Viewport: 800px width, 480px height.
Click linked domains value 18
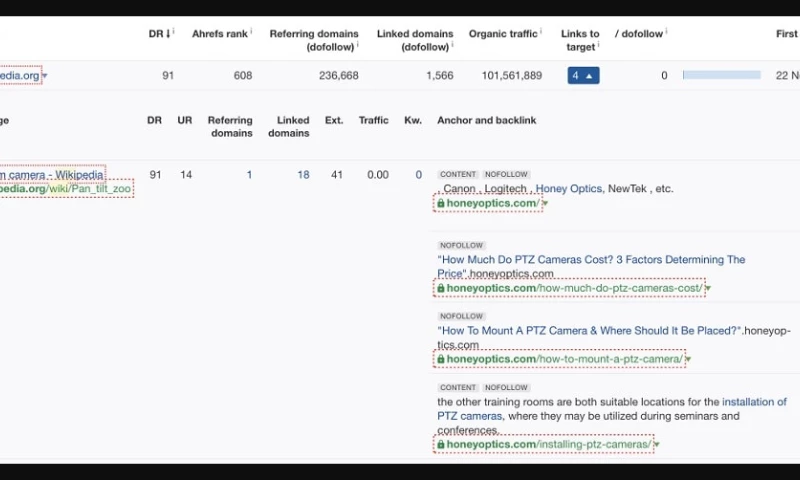[x=303, y=175]
